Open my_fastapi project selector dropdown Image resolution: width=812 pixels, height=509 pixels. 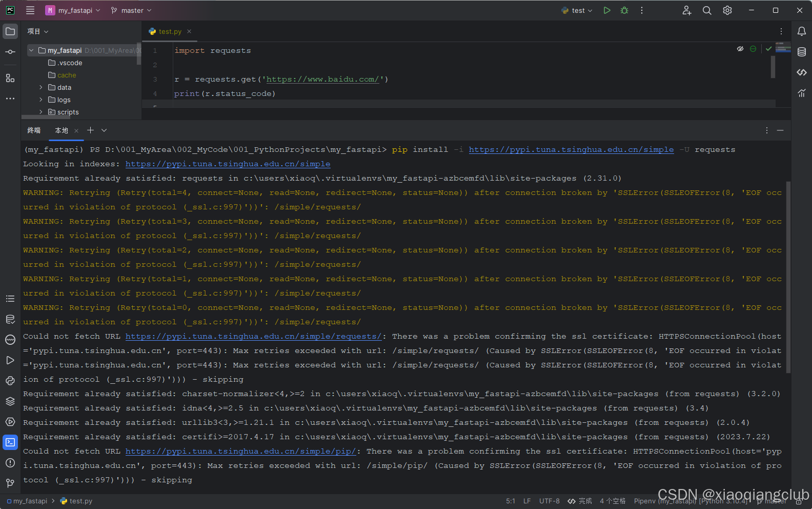[x=73, y=10]
